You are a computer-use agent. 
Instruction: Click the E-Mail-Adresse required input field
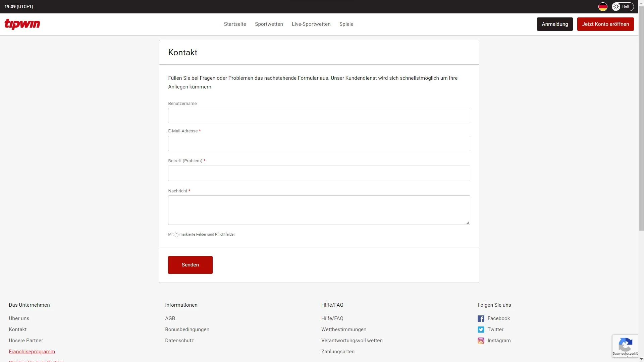pyautogui.click(x=319, y=143)
